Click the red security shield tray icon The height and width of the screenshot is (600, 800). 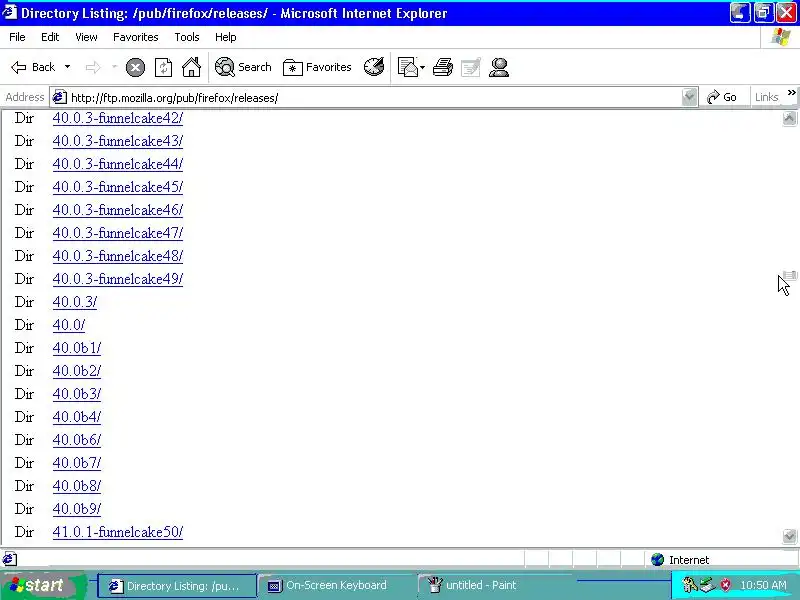(x=726, y=585)
